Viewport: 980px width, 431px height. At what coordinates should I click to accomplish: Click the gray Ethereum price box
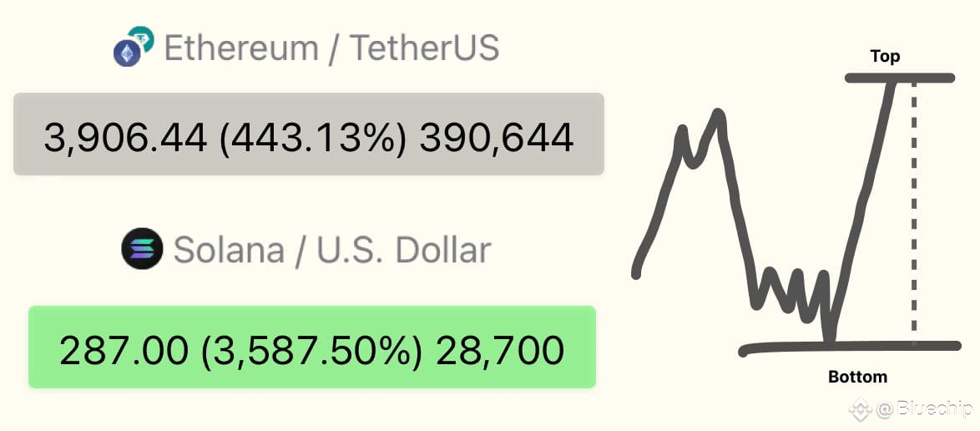[309, 134]
